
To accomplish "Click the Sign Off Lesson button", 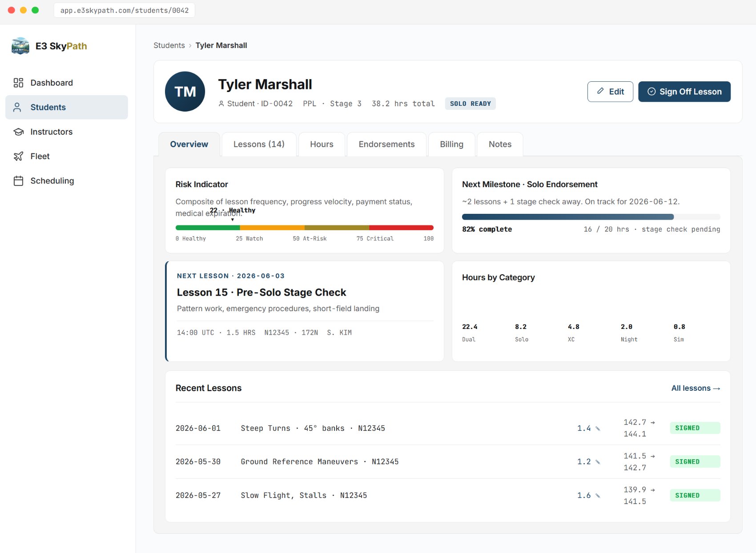I will 684,92.
